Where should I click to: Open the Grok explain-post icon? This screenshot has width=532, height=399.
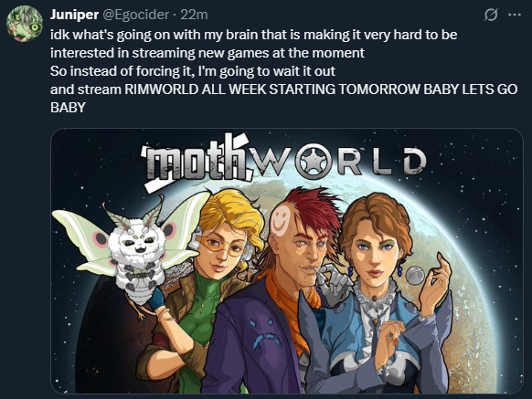[491, 15]
